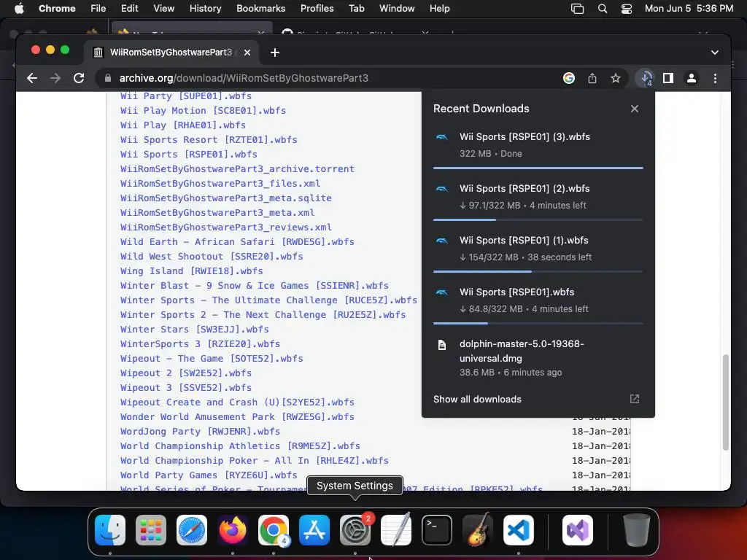Open Finder from the dock

tap(110, 530)
